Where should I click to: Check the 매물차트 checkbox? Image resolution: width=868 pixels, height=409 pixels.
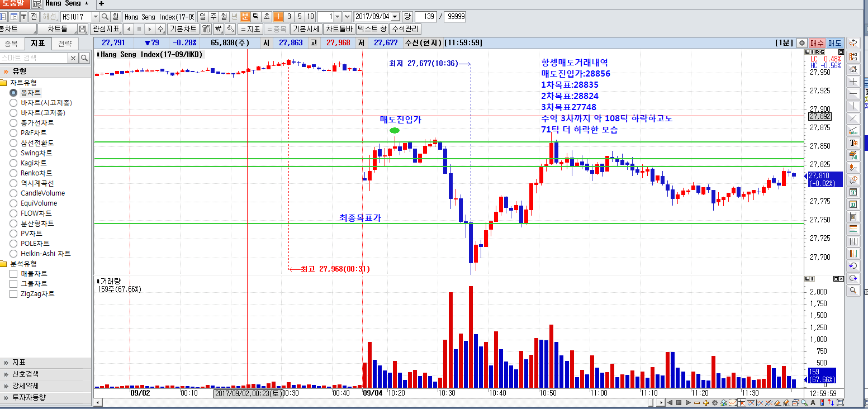13,274
